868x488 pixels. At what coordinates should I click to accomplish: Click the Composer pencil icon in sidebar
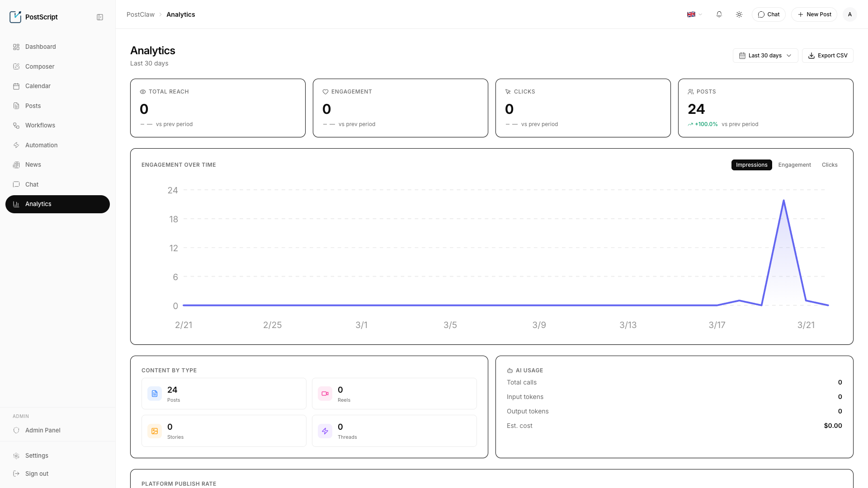pyautogui.click(x=16, y=66)
